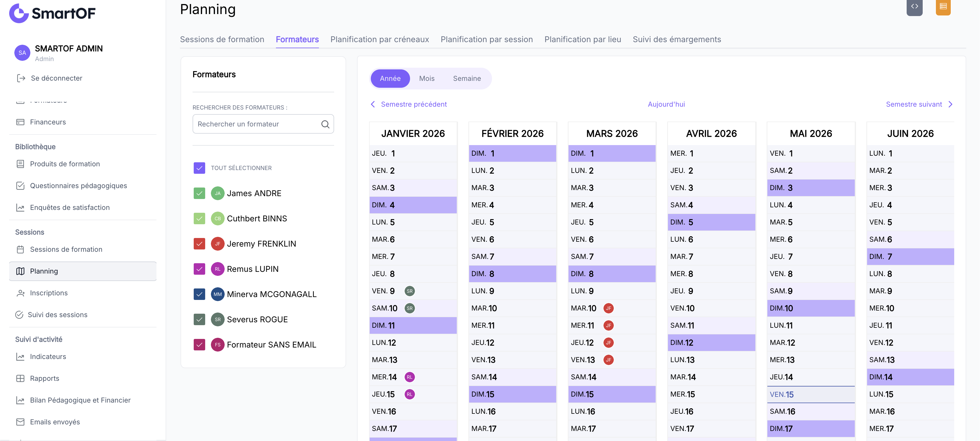Open Financeurs in sidebar
Image resolution: width=980 pixels, height=441 pixels.
click(x=83, y=122)
